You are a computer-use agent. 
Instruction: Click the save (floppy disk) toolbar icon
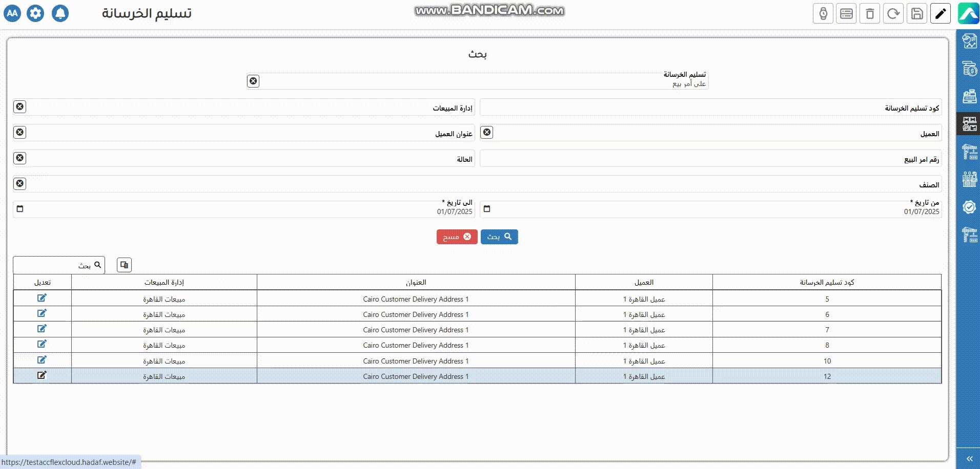point(917,13)
